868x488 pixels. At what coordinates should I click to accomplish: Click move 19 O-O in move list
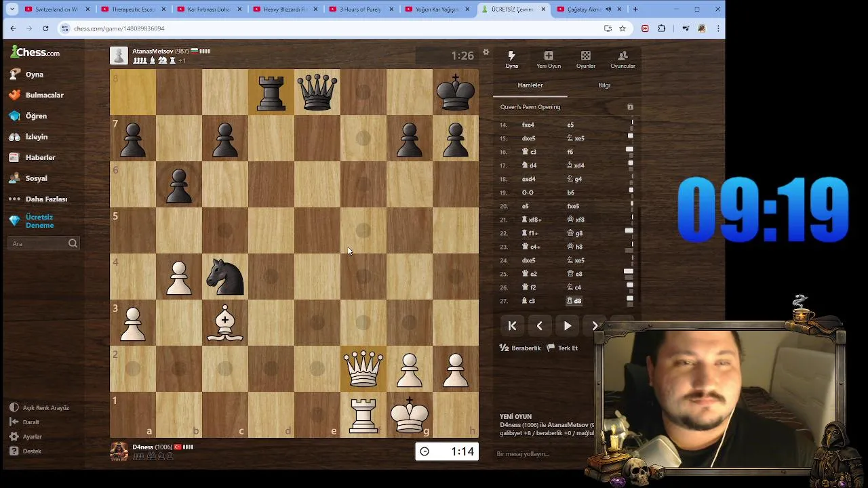[528, 192]
